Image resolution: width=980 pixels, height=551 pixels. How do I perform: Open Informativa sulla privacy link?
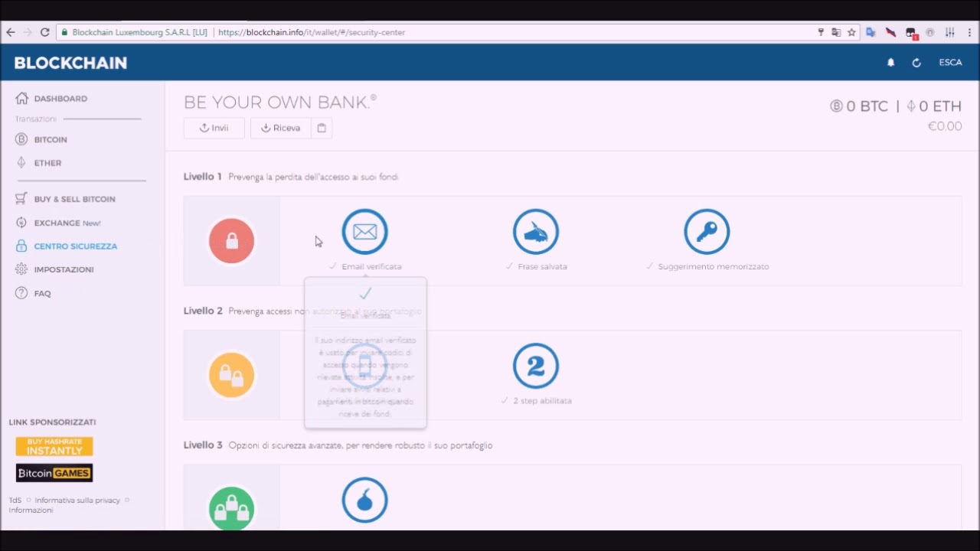(77, 500)
